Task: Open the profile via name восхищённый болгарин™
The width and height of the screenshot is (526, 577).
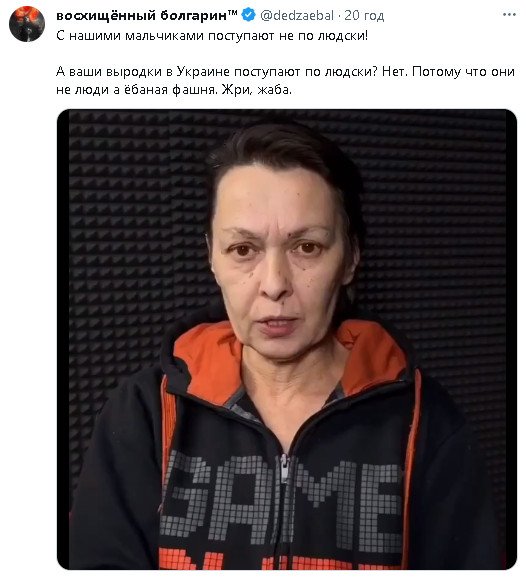Action: (147, 15)
